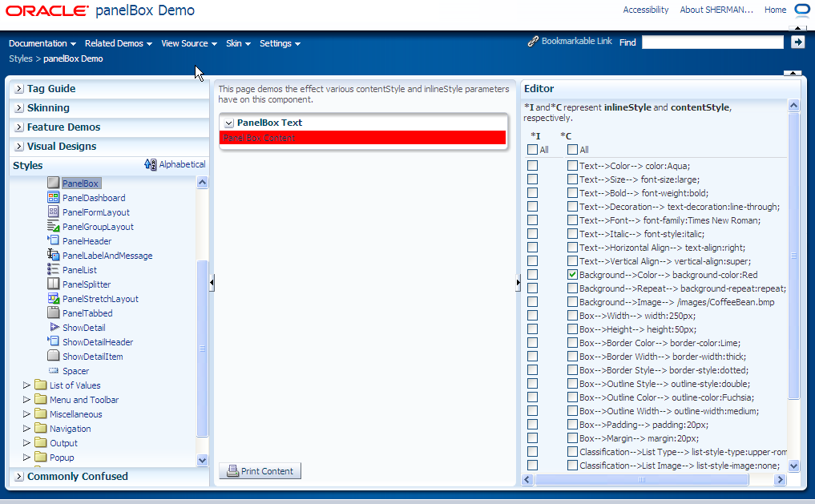The image size is (815, 504).
Task: Click the Popup folder icon
Action: pyautogui.click(x=41, y=457)
